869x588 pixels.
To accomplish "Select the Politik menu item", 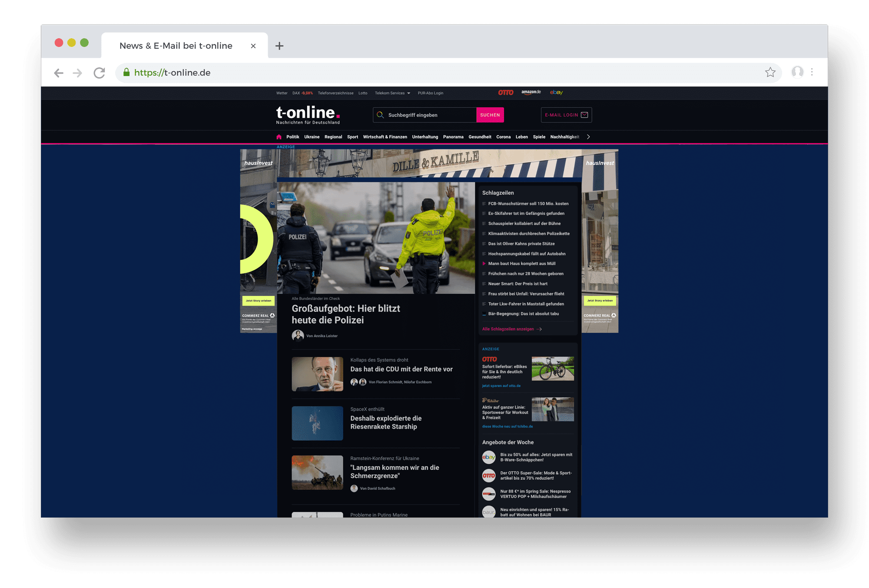I will pos(292,137).
